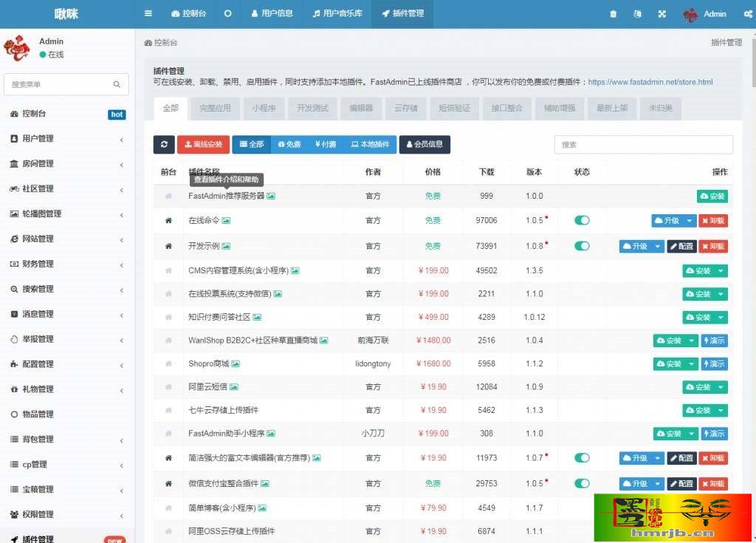Viewport: 756px width, 543px height.
Task: Click the plugin search input field
Action: (644, 145)
